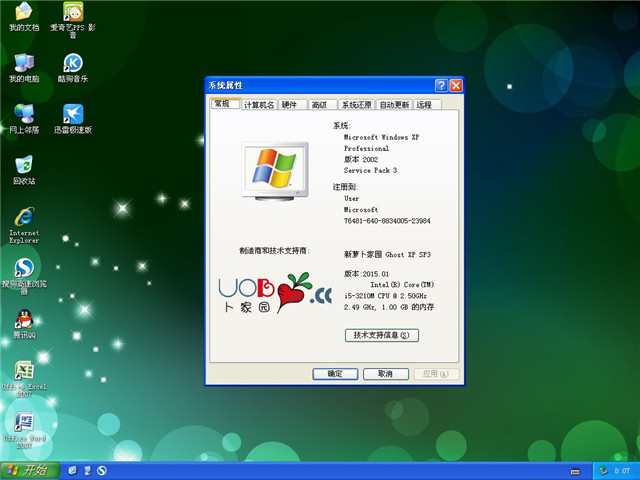Launch Internet Explorer from desktop

(x=23, y=218)
